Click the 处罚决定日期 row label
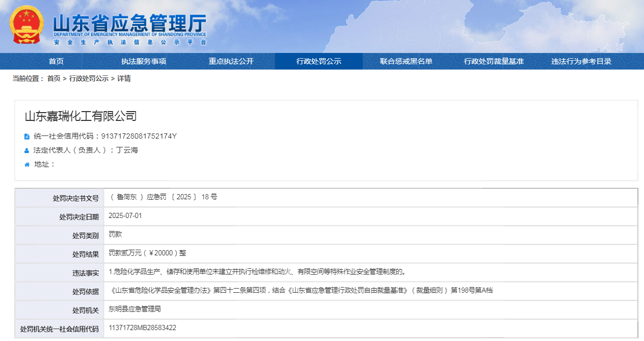644x341 pixels. (x=79, y=217)
